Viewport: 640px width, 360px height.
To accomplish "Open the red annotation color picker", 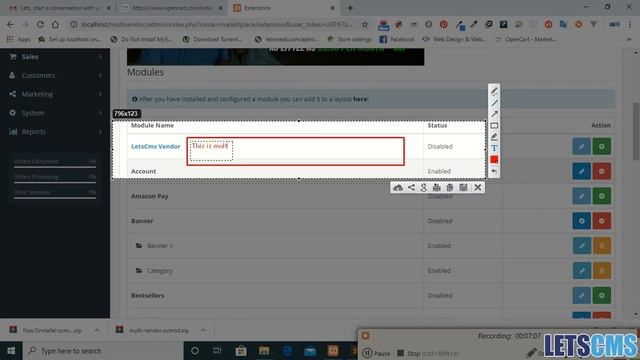I will click(x=494, y=160).
